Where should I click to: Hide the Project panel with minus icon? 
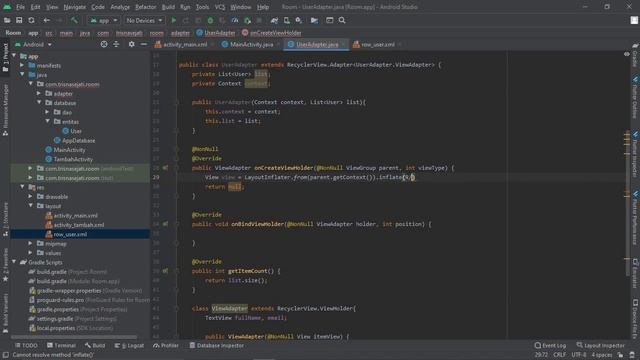144,44
